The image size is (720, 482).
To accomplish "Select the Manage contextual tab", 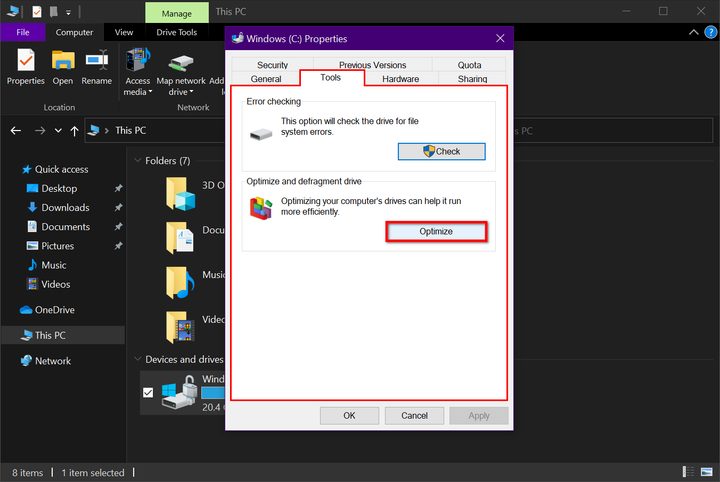I will pyautogui.click(x=176, y=13).
